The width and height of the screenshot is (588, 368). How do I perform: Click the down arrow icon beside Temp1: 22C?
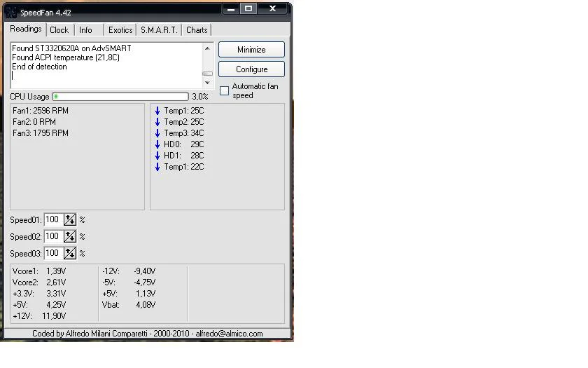tap(157, 167)
